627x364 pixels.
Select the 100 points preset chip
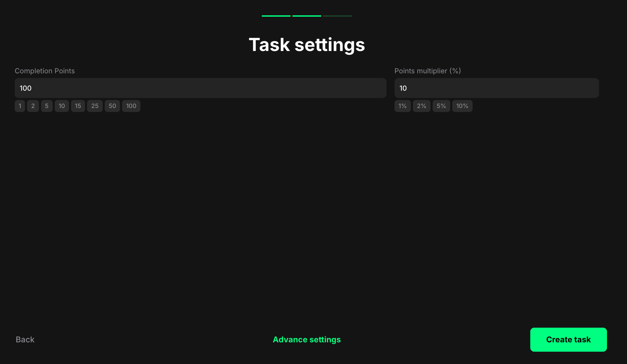131,106
